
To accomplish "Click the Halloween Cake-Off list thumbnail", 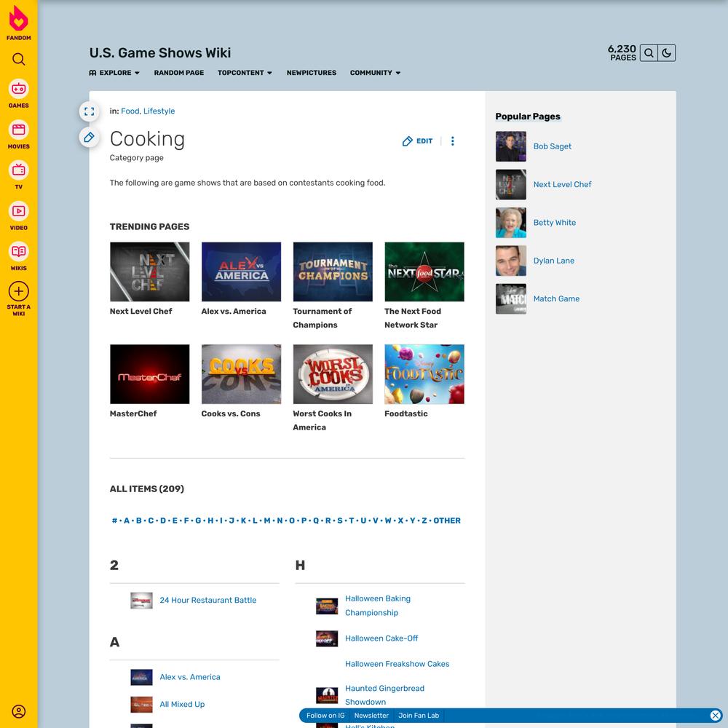I will 327,639.
